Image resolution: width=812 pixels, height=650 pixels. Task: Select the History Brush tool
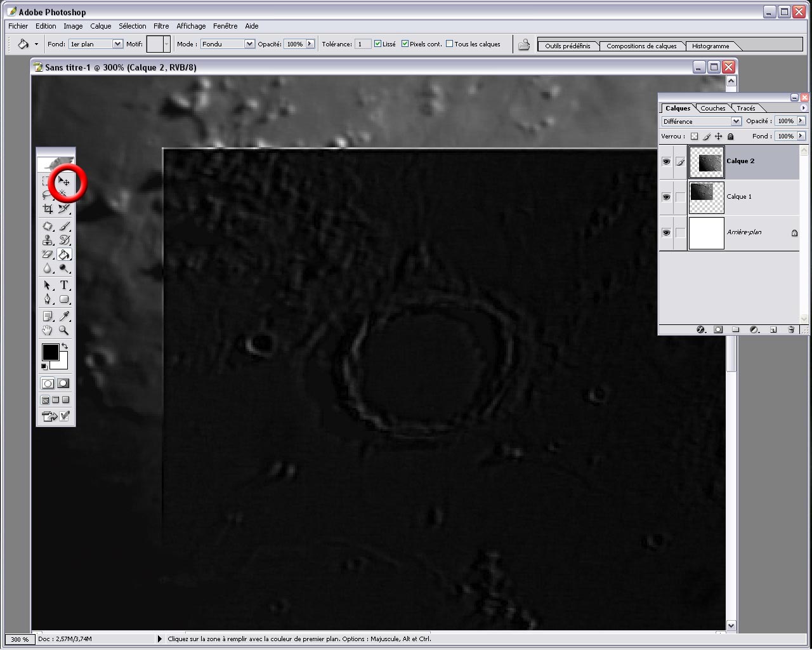coord(64,240)
